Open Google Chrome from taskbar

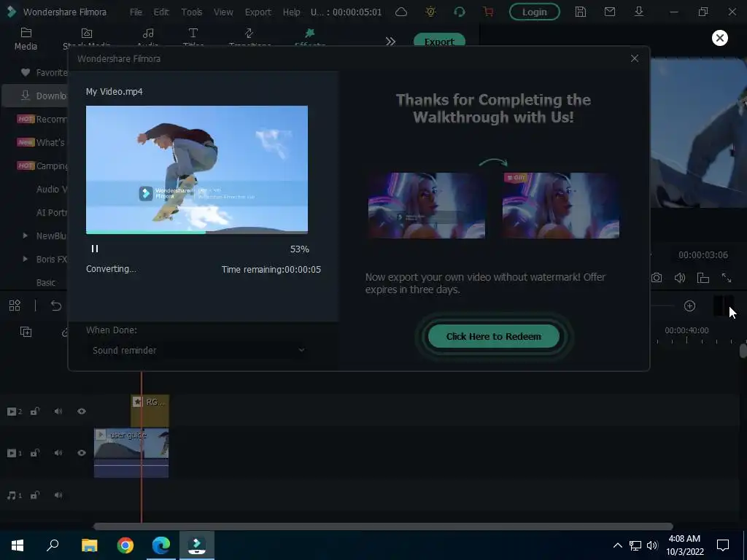tap(125, 545)
